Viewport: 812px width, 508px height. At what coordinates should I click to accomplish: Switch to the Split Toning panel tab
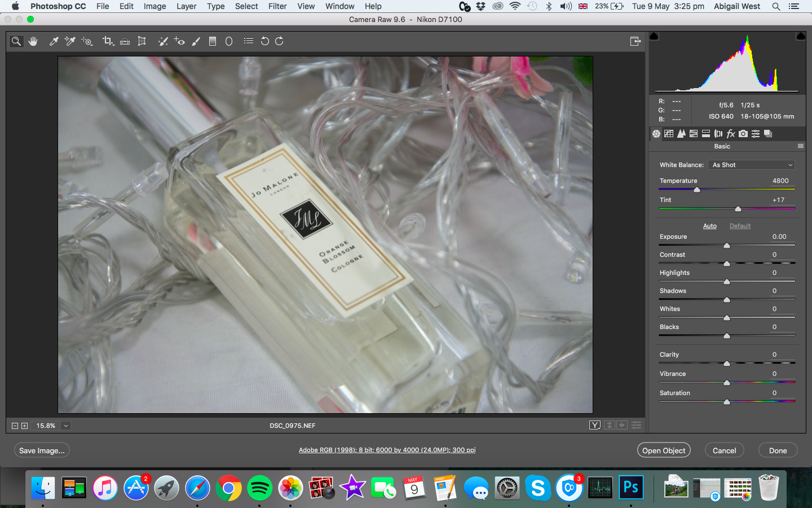[x=706, y=134]
